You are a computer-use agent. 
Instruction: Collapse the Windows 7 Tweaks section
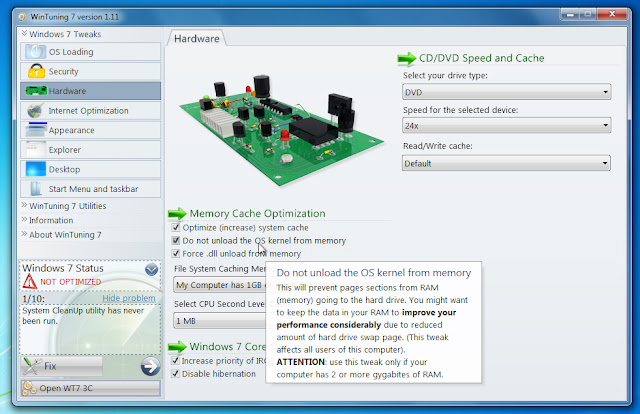click(61, 34)
